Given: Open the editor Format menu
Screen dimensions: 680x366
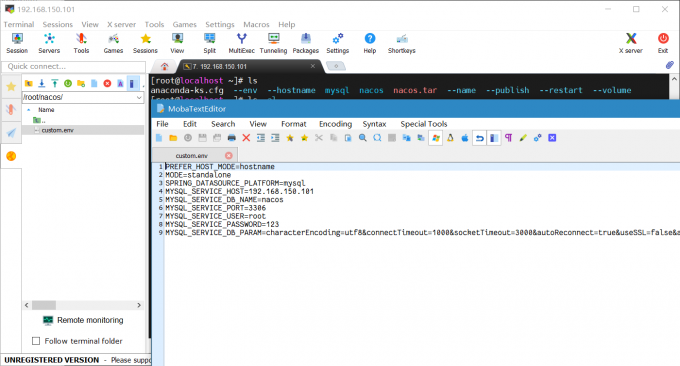Looking at the screenshot, I should coord(294,124).
